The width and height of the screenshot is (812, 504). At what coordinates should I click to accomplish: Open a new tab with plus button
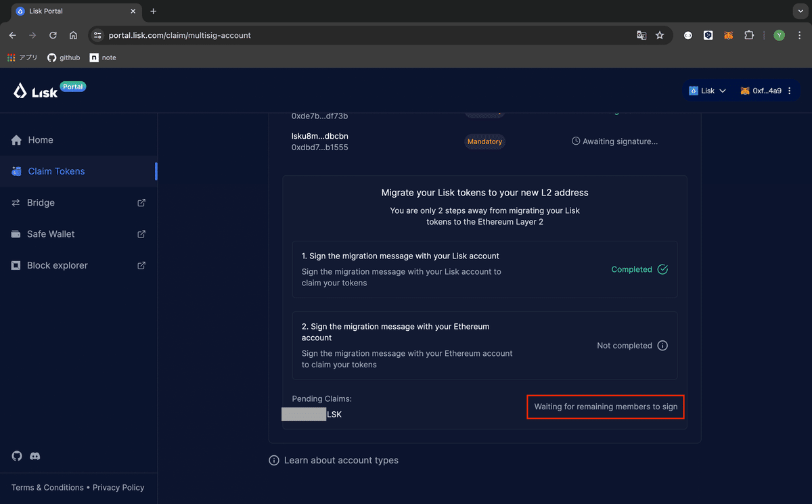pos(154,12)
